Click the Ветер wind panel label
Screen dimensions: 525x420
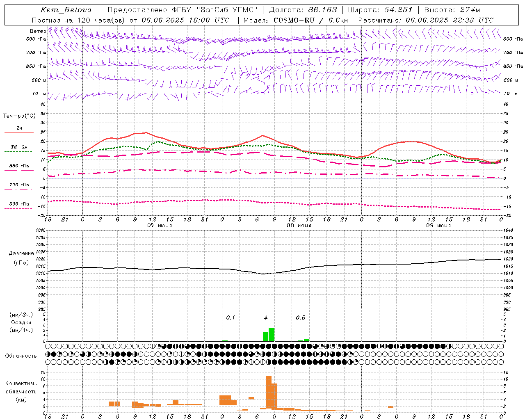pyautogui.click(x=37, y=31)
